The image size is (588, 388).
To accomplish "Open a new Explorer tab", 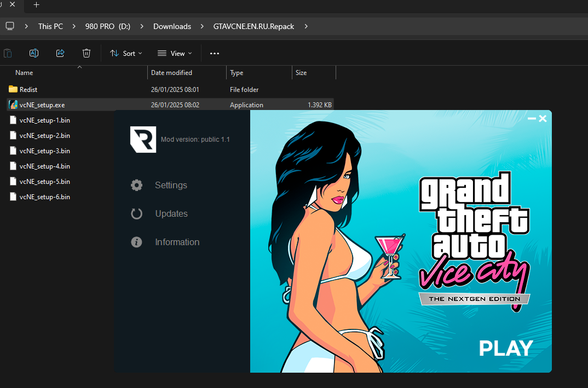I will pos(37,4).
